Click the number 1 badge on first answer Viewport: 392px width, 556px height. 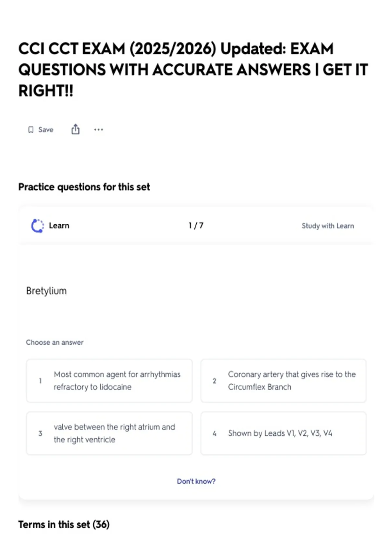(40, 381)
